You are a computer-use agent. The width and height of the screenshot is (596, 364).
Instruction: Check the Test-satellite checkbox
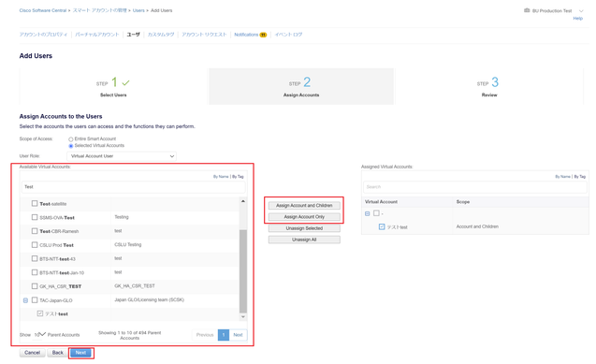click(35, 204)
